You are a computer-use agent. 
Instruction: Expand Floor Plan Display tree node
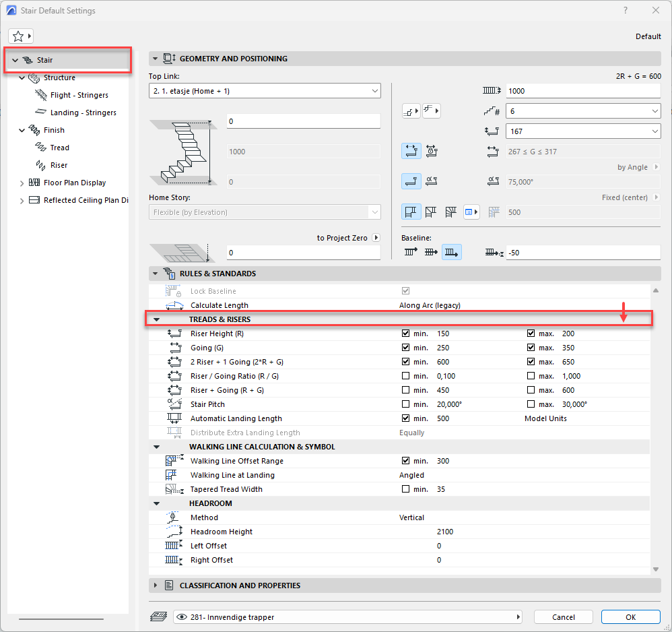[x=22, y=183]
